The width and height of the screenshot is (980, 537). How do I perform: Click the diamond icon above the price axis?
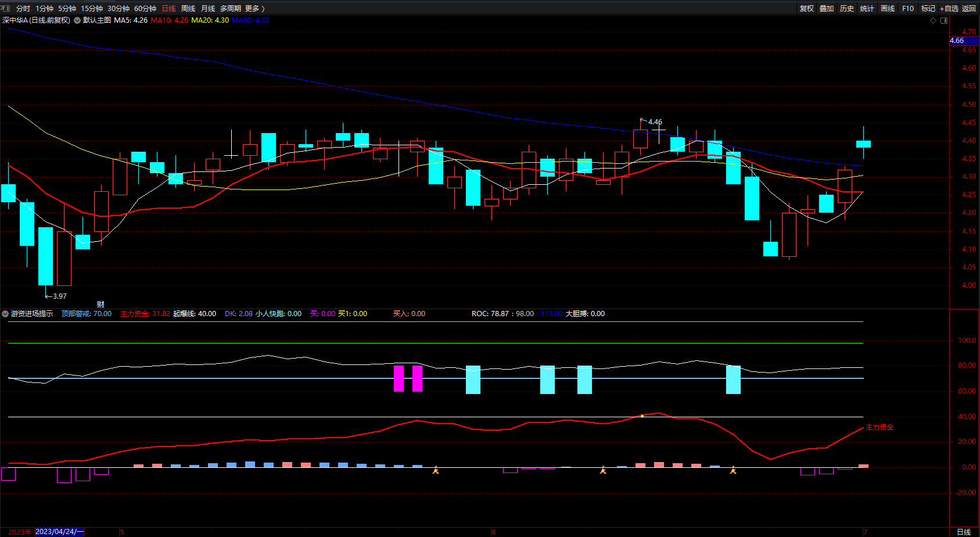point(934,20)
